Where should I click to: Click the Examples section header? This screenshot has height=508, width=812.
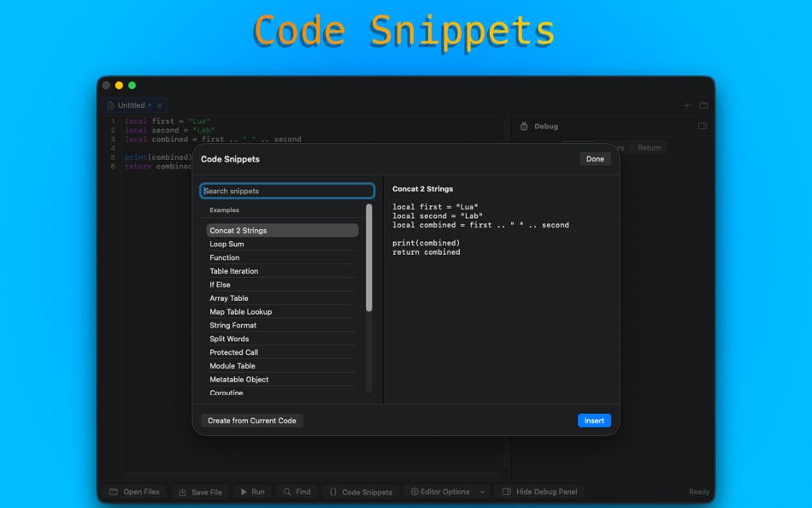coord(224,210)
